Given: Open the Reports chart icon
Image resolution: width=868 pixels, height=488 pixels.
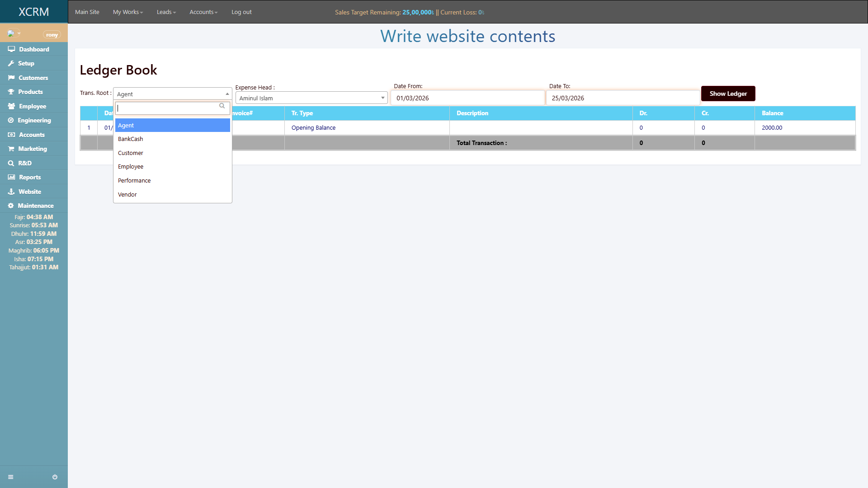Looking at the screenshot, I should click(x=11, y=177).
